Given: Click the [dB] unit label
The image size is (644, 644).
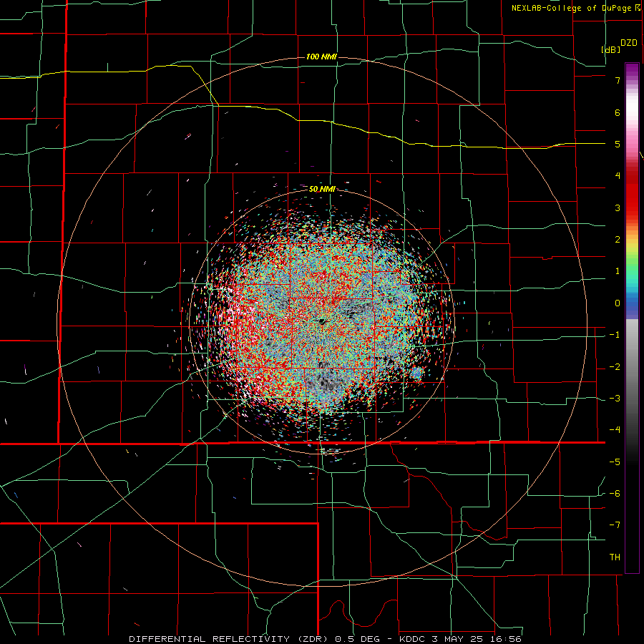Looking at the screenshot, I should pyautogui.click(x=610, y=49).
